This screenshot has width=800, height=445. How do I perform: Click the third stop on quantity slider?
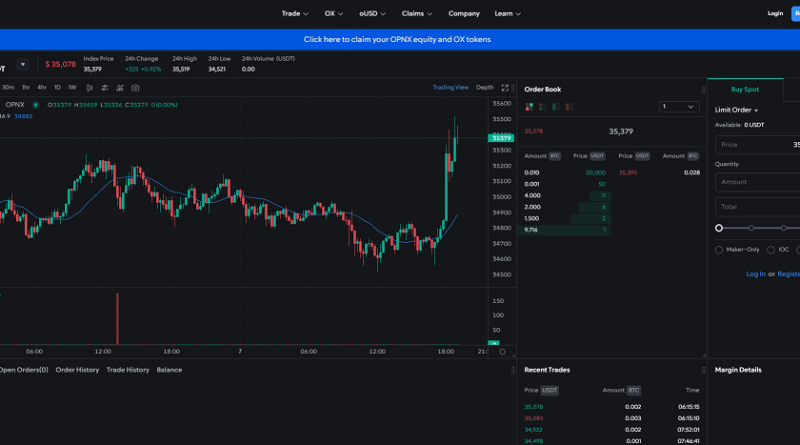(x=784, y=228)
